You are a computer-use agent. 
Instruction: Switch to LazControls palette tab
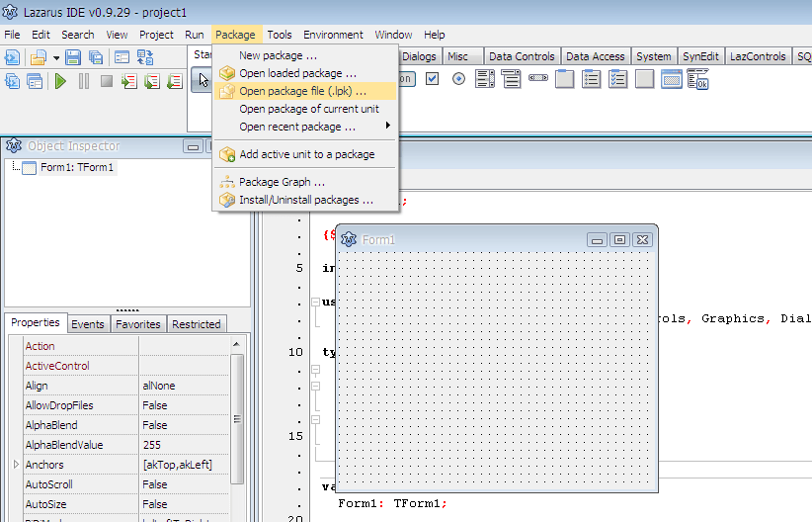[758, 56]
